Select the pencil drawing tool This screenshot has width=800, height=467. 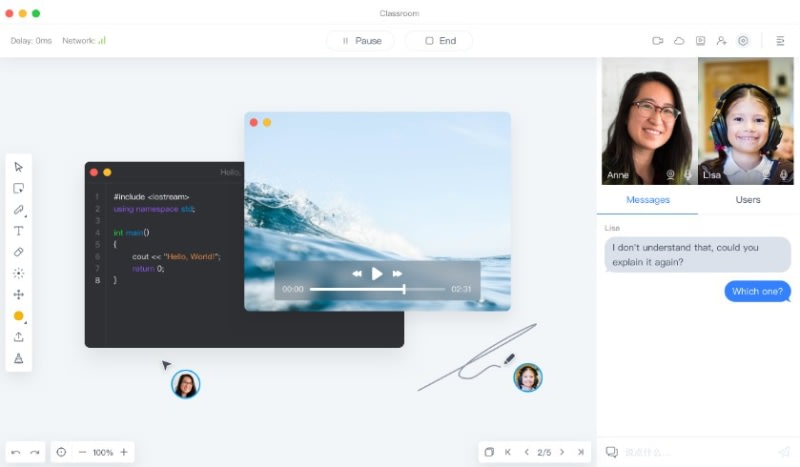[x=18, y=210]
